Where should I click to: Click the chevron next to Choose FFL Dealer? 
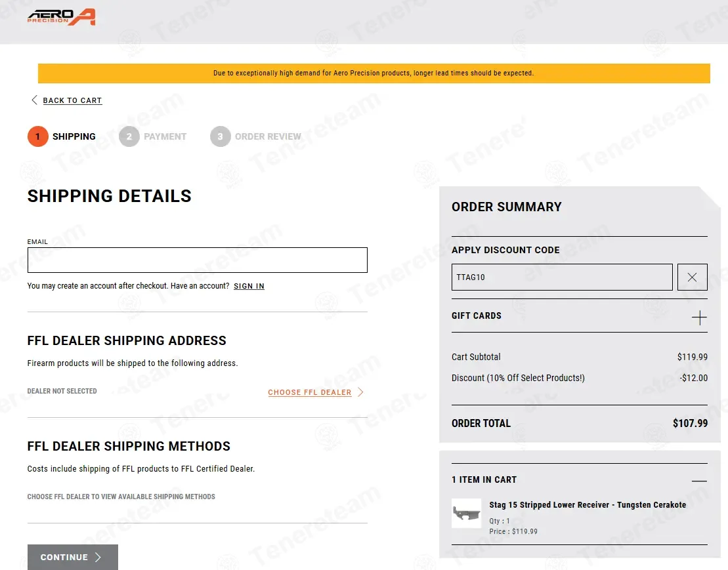[x=361, y=392]
